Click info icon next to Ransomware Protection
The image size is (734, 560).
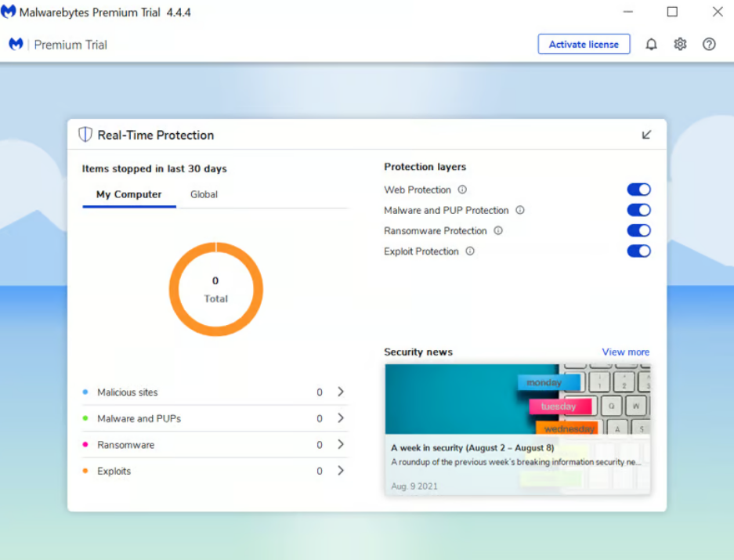click(498, 231)
